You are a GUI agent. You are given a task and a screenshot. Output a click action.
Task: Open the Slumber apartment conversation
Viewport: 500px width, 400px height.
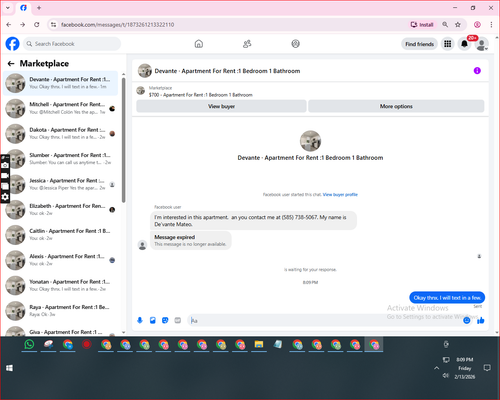coord(61,159)
